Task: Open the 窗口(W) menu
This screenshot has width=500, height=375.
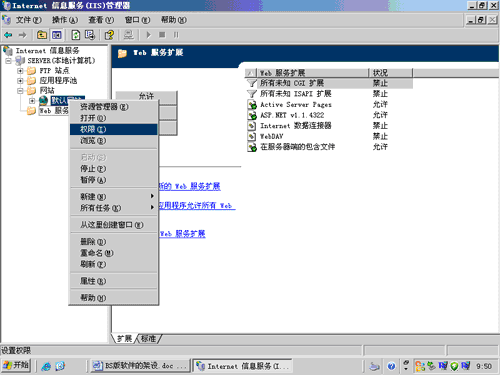Action: [137, 20]
